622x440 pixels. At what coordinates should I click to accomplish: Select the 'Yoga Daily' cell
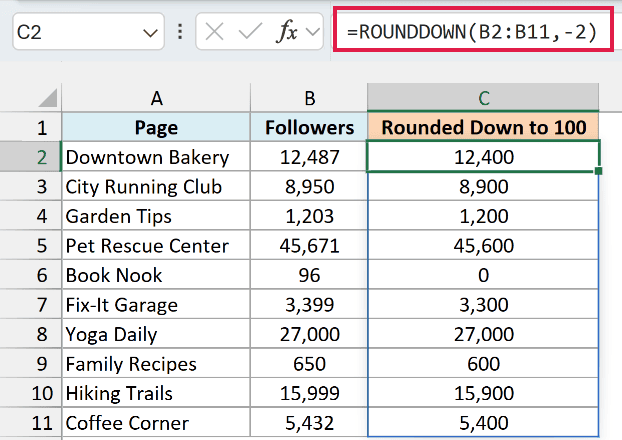click(156, 334)
